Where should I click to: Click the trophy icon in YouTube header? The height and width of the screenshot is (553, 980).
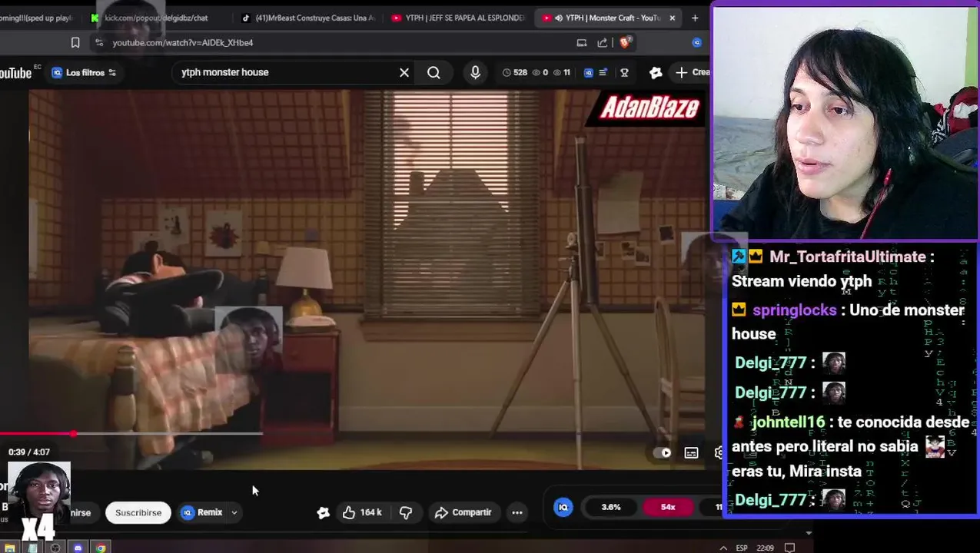(x=624, y=72)
